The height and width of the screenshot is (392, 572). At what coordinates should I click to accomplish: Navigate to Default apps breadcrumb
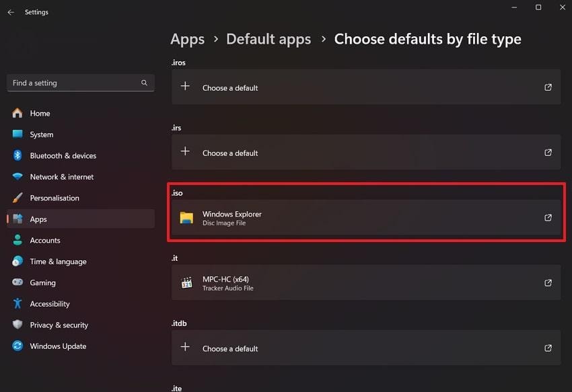click(269, 40)
